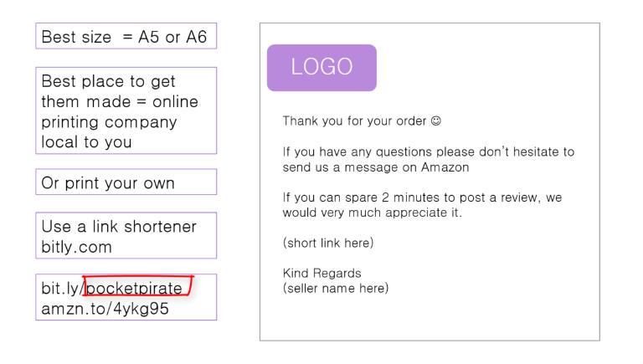Viewport: 643px width, 364px height.
Task: Click the '(short link here)' placeholder
Action: coord(328,243)
